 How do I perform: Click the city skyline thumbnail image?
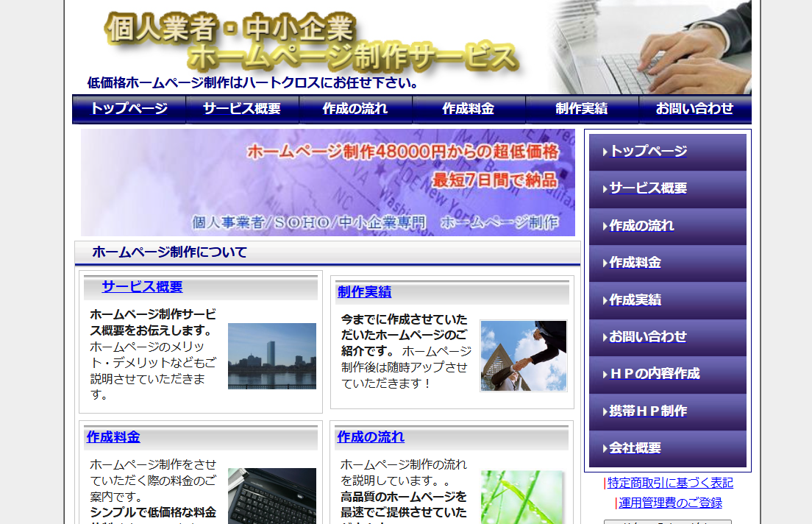[271, 356]
